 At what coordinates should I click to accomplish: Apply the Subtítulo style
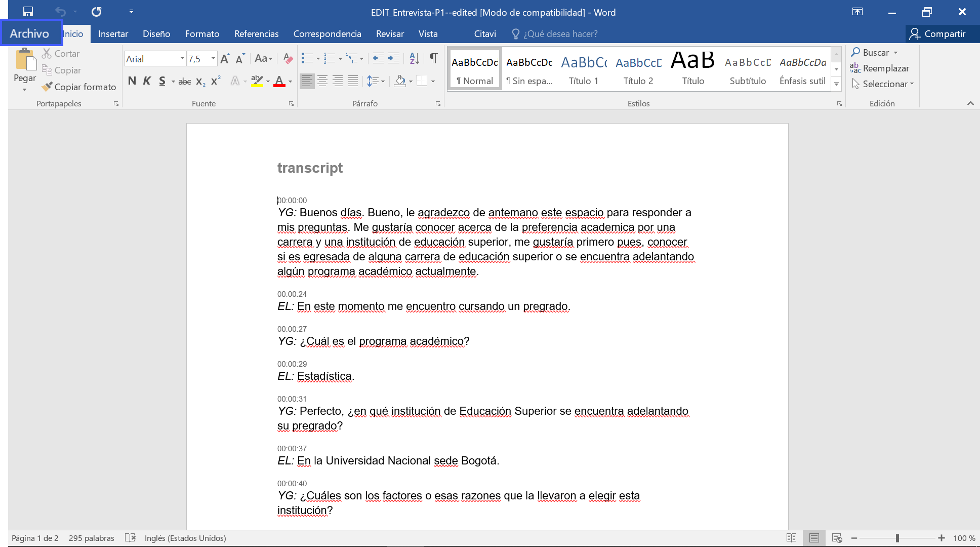[x=748, y=69]
